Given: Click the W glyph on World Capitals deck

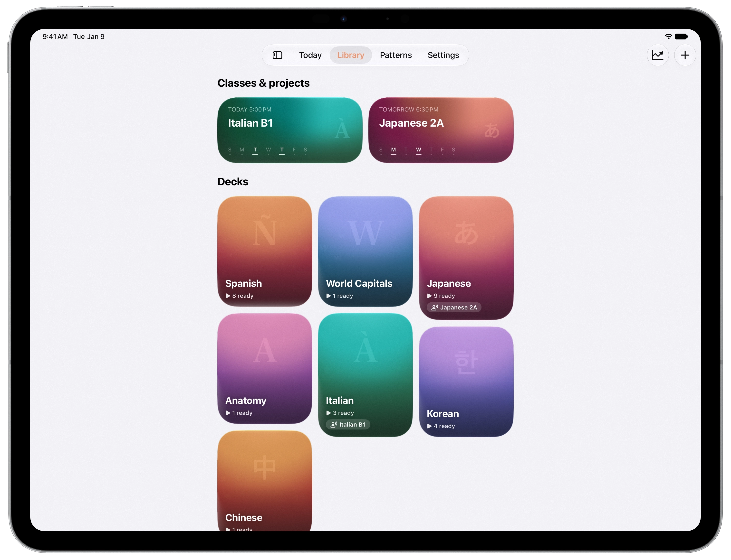Looking at the screenshot, I should 365,232.
